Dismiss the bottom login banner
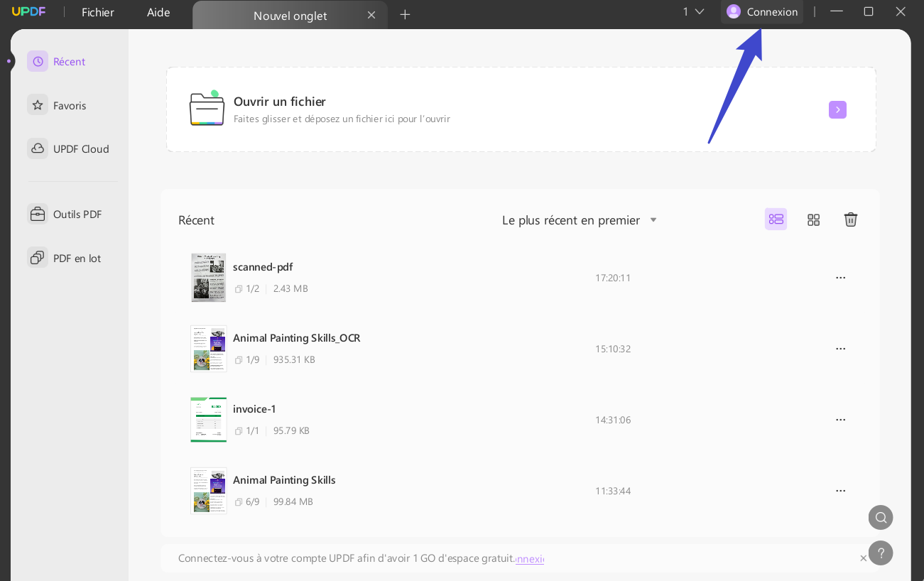Image resolution: width=924 pixels, height=581 pixels. pyautogui.click(x=864, y=558)
